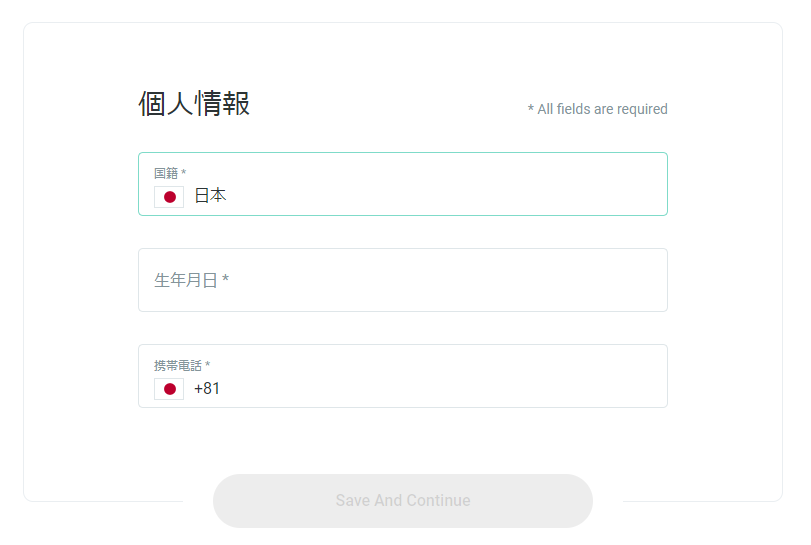This screenshot has height=545, width=811.
Task: Click the asterisk after 生年月日
Action: (x=226, y=278)
